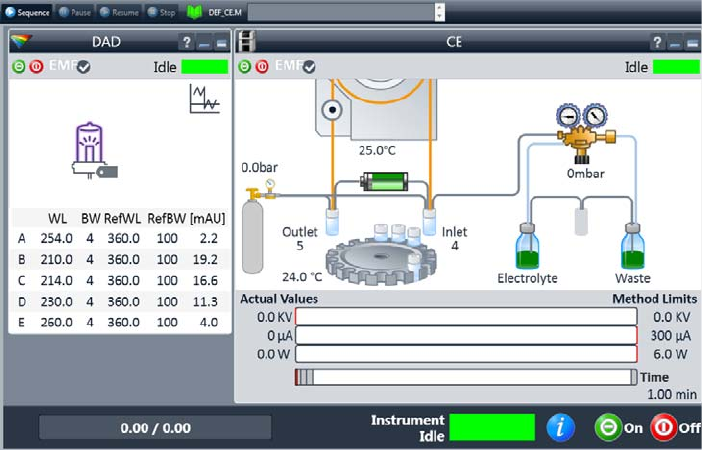
Task: Click the voltage KV actual value bar
Action: tap(466, 317)
